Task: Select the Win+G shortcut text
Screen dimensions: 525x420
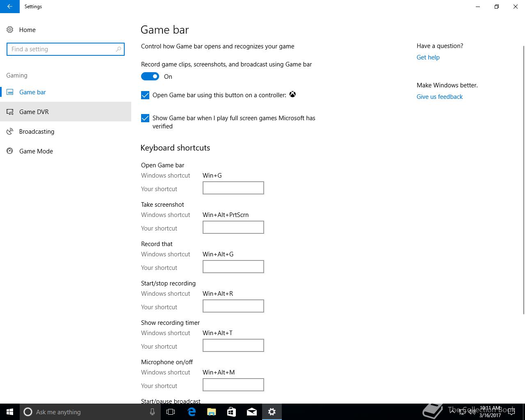Action: (212, 176)
